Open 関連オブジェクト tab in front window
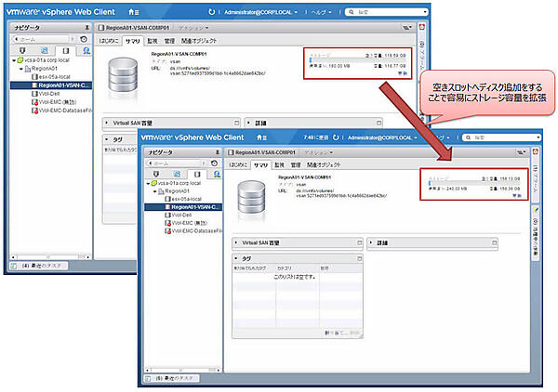This screenshot has height=392, width=558. 324,165
